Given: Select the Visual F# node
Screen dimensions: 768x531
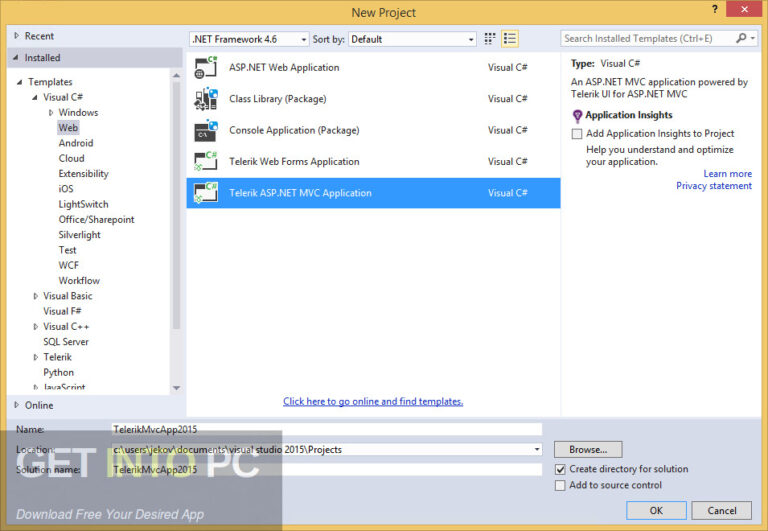Looking at the screenshot, I should [62, 312].
